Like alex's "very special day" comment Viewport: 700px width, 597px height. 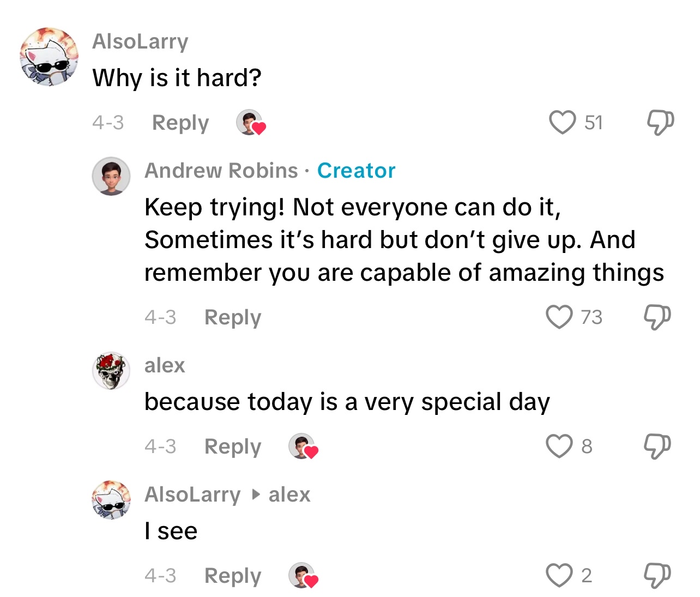[x=559, y=446]
